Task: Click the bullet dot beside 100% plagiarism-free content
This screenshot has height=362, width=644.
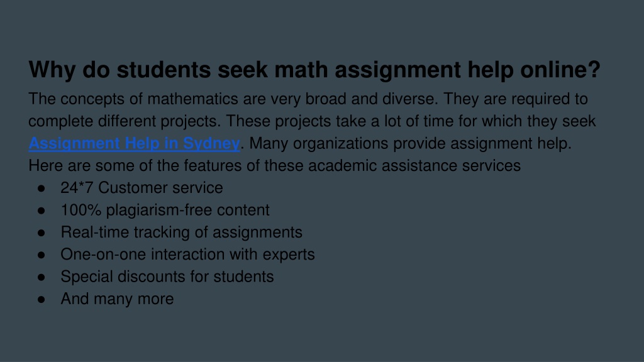Action: [x=41, y=211]
